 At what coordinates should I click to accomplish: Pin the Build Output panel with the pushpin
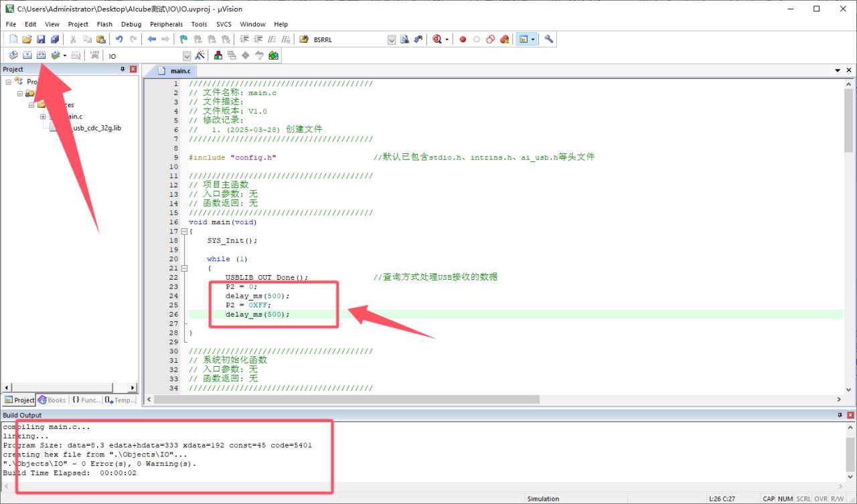click(840, 415)
